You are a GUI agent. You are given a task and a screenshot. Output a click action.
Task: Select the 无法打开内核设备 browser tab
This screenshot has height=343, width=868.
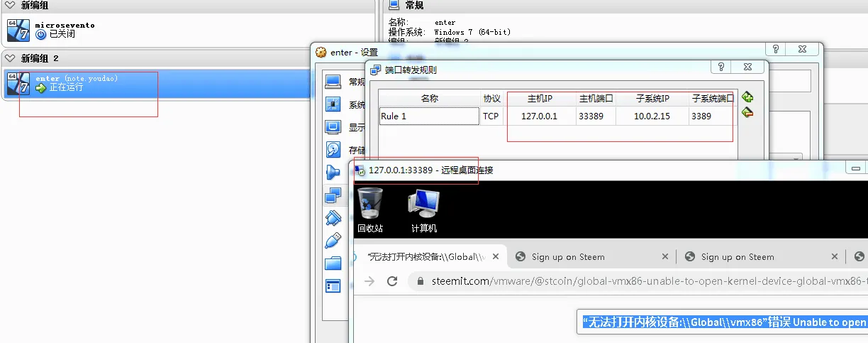coord(430,257)
